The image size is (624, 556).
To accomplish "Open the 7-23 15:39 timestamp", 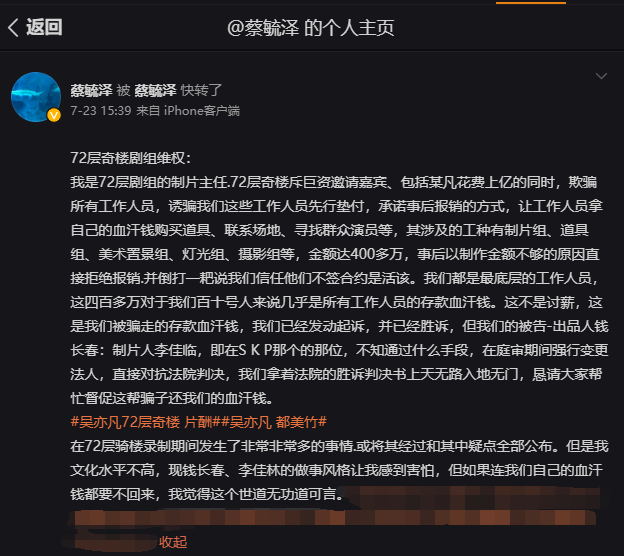I will [x=101, y=110].
